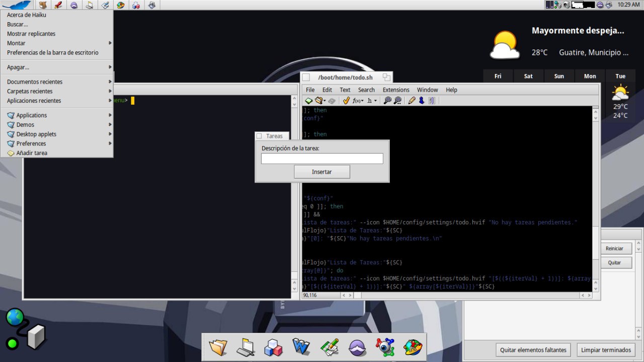The width and height of the screenshot is (644, 362).
Task: Click the network globe replicant on desktop
Action: (25, 330)
